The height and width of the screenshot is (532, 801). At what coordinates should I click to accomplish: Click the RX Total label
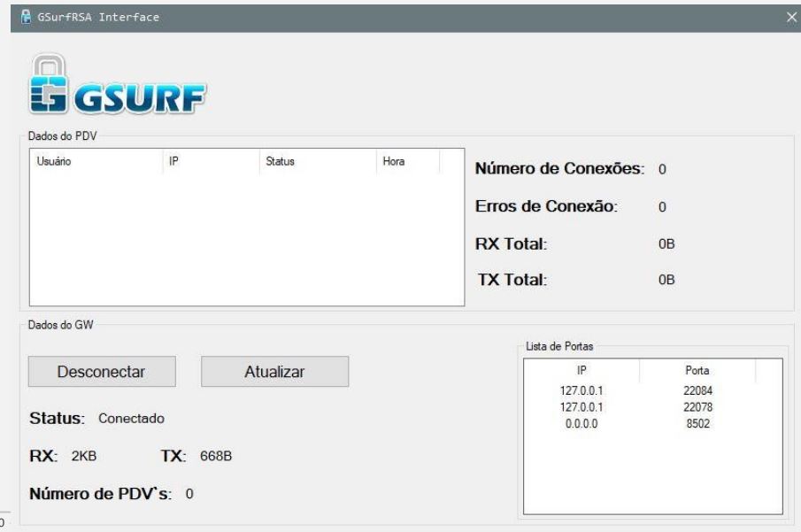pyautogui.click(x=512, y=243)
